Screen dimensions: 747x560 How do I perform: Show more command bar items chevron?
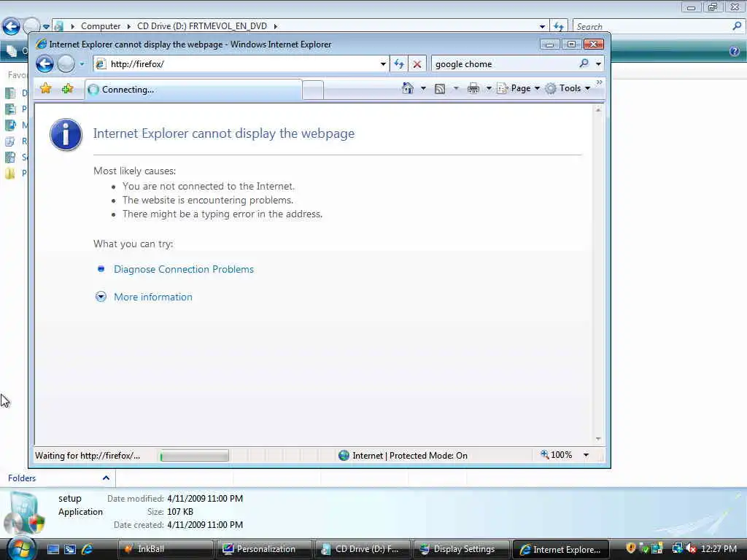[600, 83]
